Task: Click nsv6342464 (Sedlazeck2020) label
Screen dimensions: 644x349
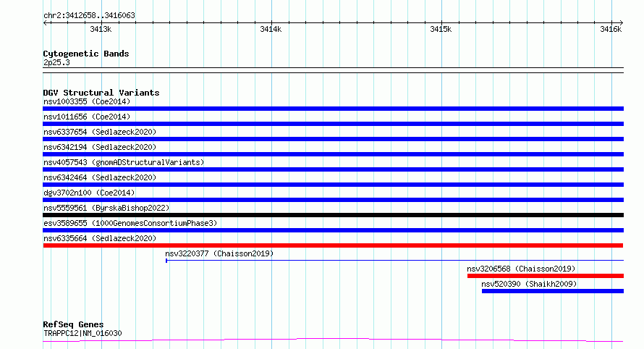Action: coord(100,177)
